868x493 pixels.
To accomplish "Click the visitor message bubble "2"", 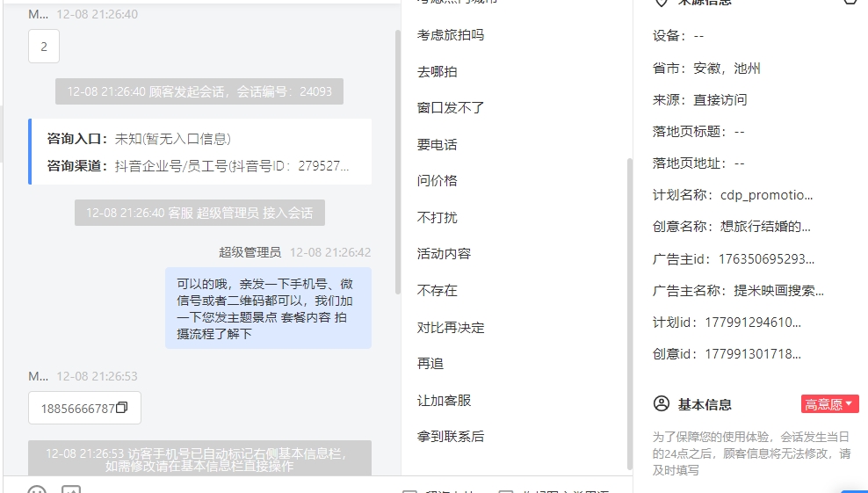I will [x=44, y=47].
